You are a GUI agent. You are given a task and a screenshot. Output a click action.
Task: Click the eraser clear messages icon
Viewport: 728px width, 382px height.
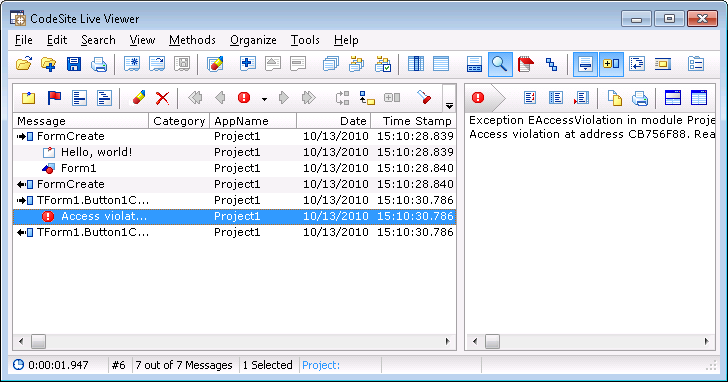tap(138, 98)
